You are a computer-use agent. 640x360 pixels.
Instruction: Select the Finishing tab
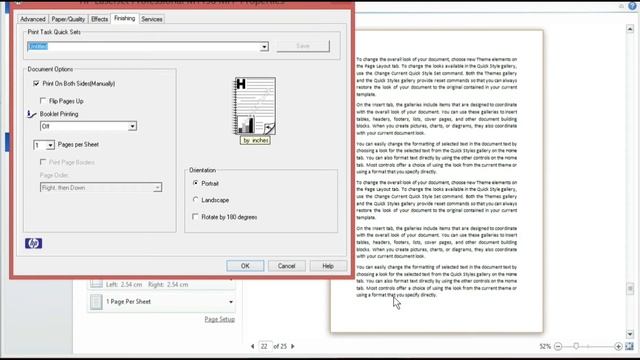point(124,18)
